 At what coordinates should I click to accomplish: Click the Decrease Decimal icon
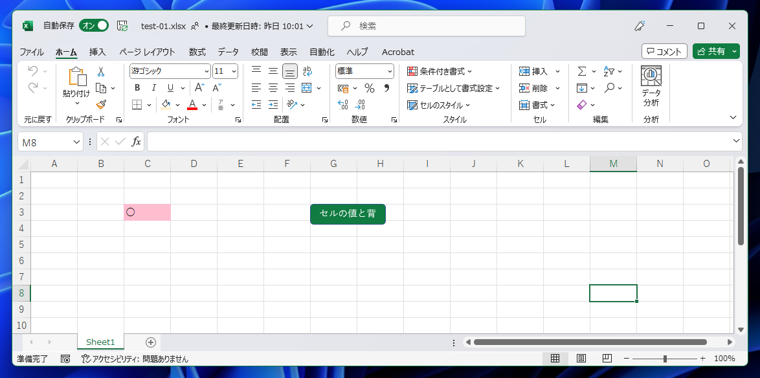pyautogui.click(x=360, y=104)
